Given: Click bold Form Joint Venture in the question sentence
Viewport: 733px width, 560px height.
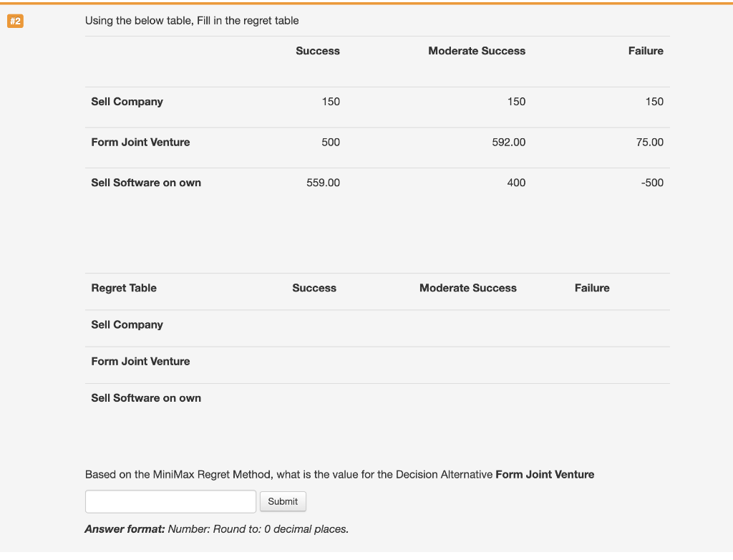Looking at the screenshot, I should (x=545, y=474).
